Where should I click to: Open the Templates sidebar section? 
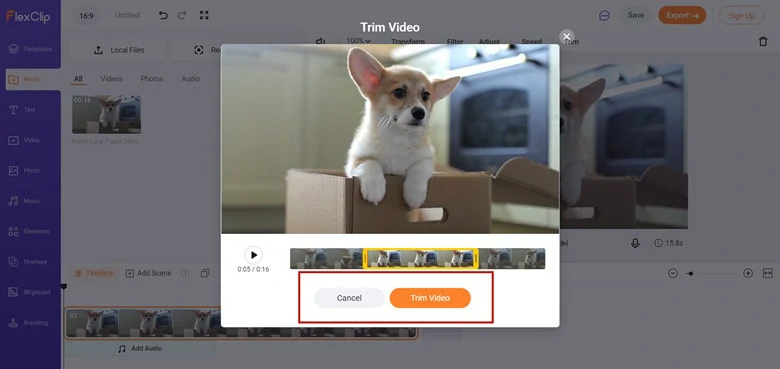pyautogui.click(x=30, y=49)
